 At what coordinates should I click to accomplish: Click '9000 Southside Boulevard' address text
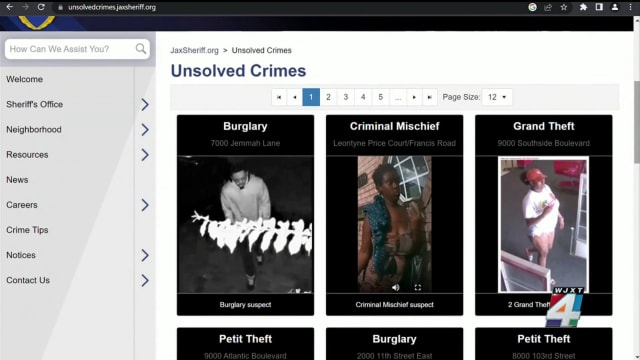[x=544, y=143]
